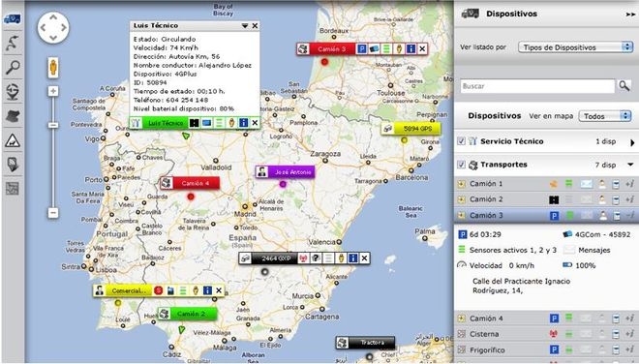The image size is (639, 364).
Task: Click info icon on 2464 GXP label
Action: (x=353, y=258)
